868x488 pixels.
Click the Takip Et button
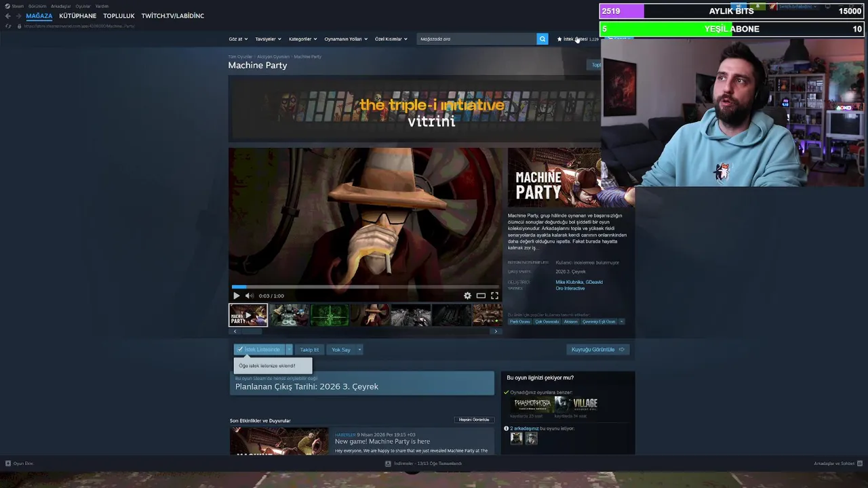click(309, 350)
